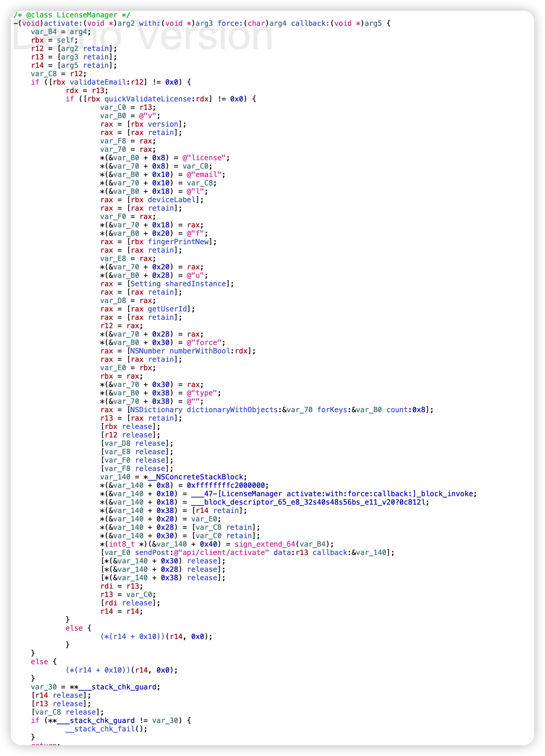
Task: Click the line containing @"email" string
Action: pyautogui.click(x=163, y=174)
